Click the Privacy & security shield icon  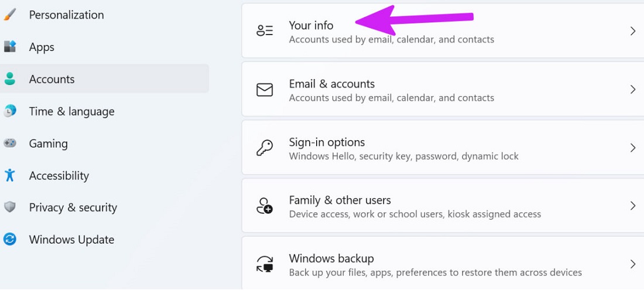[x=9, y=207]
